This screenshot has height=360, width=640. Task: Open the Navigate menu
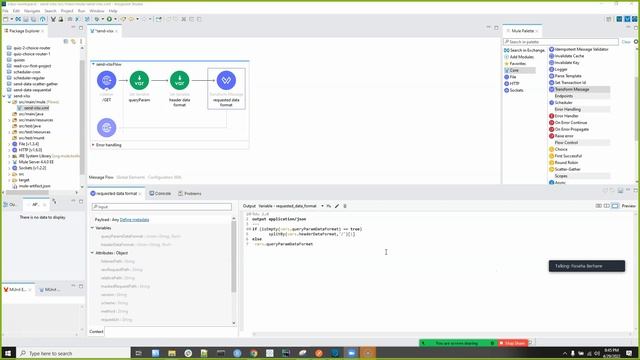32,11
